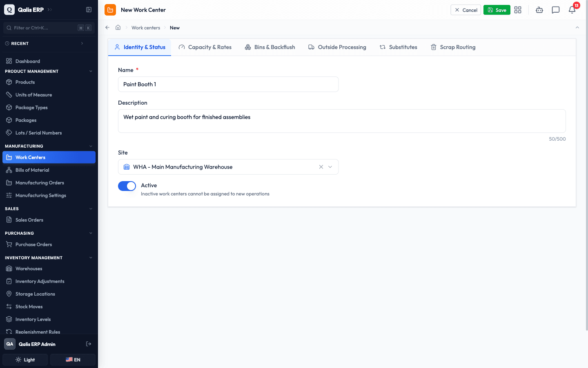The width and height of the screenshot is (588, 368).
Task: Open Stock Moves
Action: pyautogui.click(x=49, y=307)
